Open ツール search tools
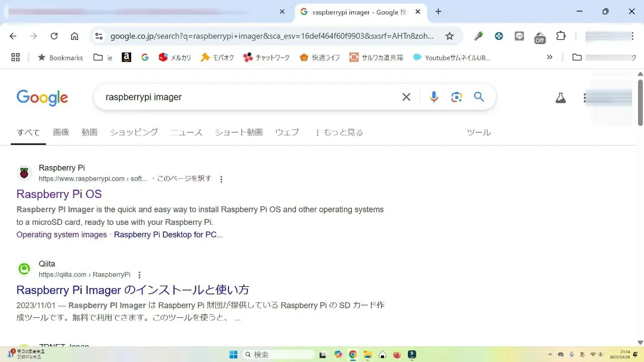The height and width of the screenshot is (362, 644). coord(478,132)
